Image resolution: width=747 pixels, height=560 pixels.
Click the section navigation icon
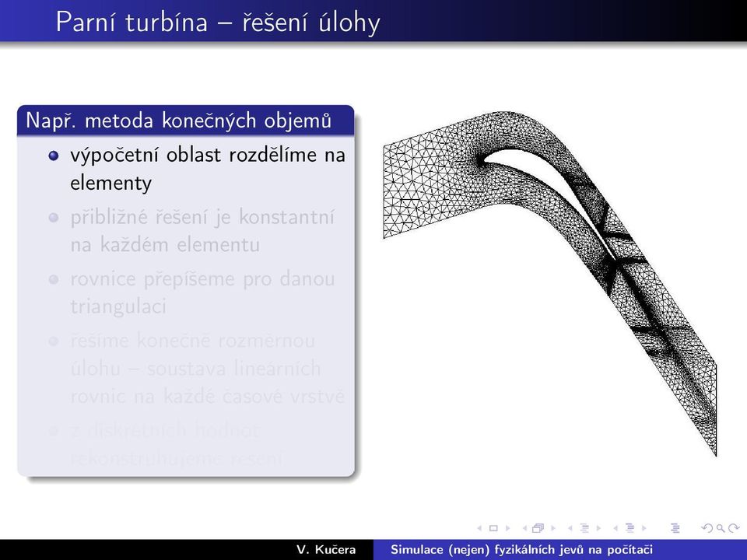click(630, 528)
